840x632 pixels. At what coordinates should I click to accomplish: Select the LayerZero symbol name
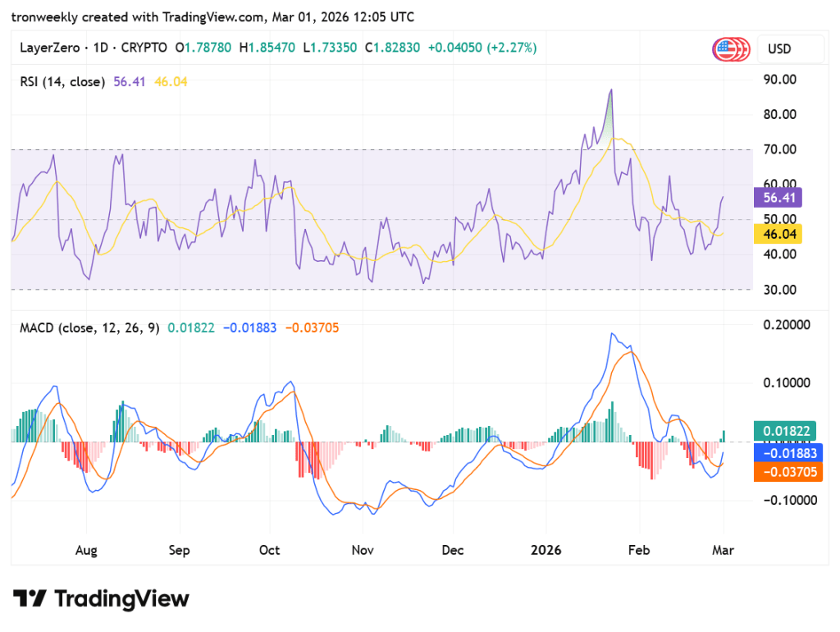click(49, 48)
